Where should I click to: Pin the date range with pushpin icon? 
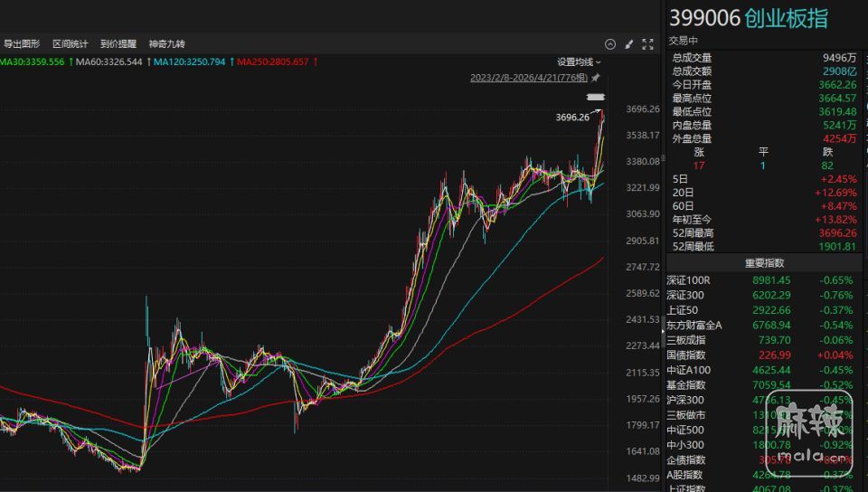pyautogui.click(x=596, y=78)
